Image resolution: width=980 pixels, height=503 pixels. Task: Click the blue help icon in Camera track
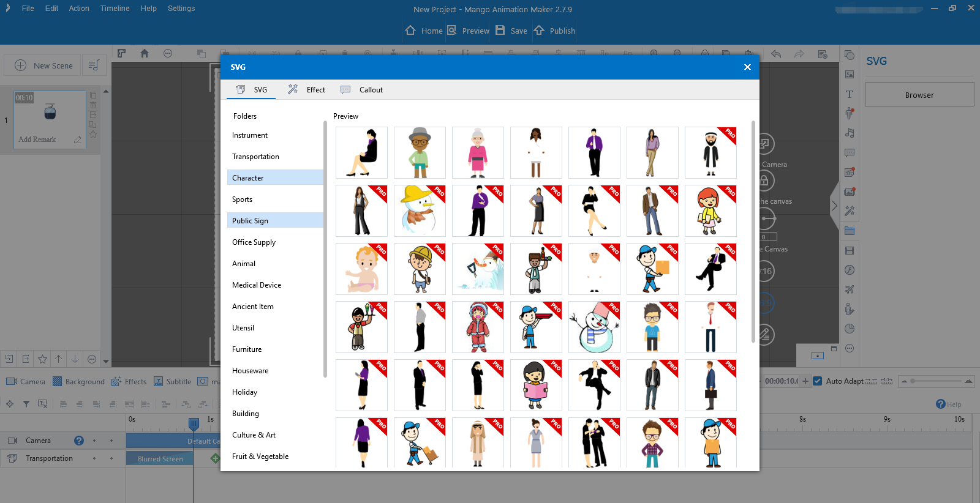pyautogui.click(x=79, y=441)
